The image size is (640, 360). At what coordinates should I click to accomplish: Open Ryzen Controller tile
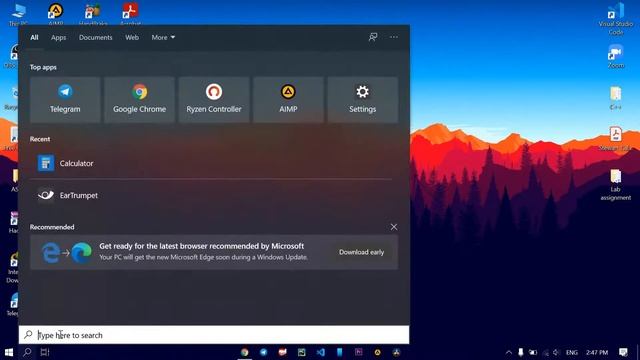coord(214,100)
